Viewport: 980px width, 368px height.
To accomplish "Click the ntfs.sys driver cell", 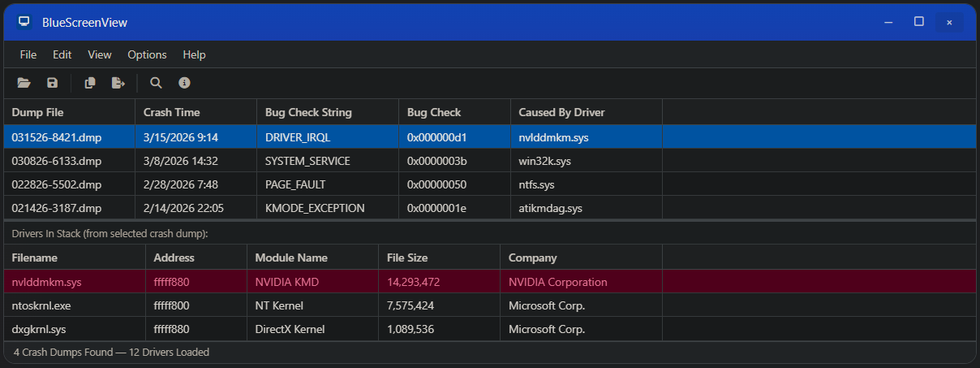I will [537, 184].
